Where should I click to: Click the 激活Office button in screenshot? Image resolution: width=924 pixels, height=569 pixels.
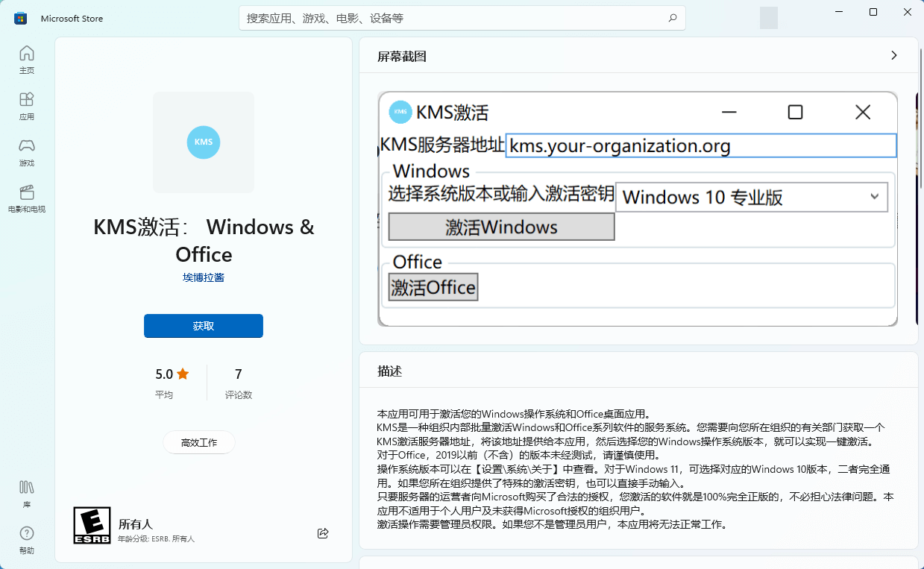(x=433, y=286)
